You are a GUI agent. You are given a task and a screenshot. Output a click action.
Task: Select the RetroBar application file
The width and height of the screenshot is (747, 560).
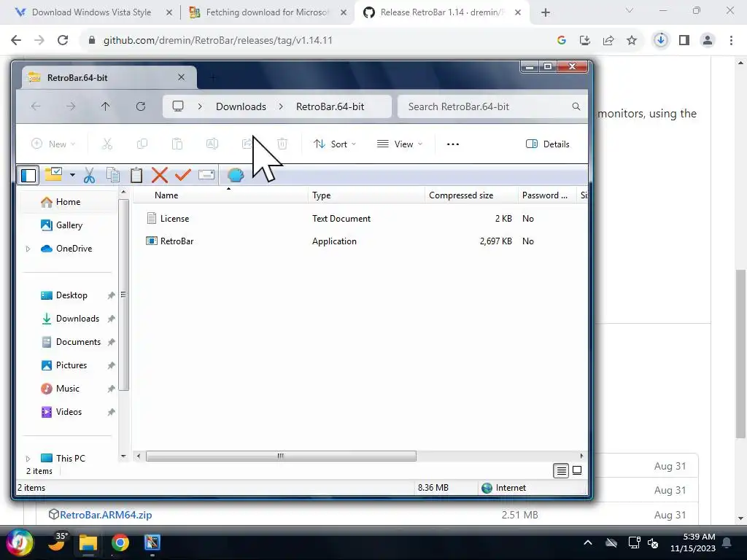[x=177, y=241]
